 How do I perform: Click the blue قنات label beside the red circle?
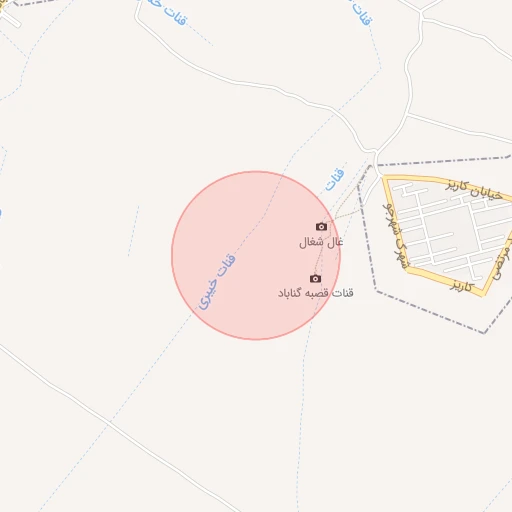[x=335, y=180]
